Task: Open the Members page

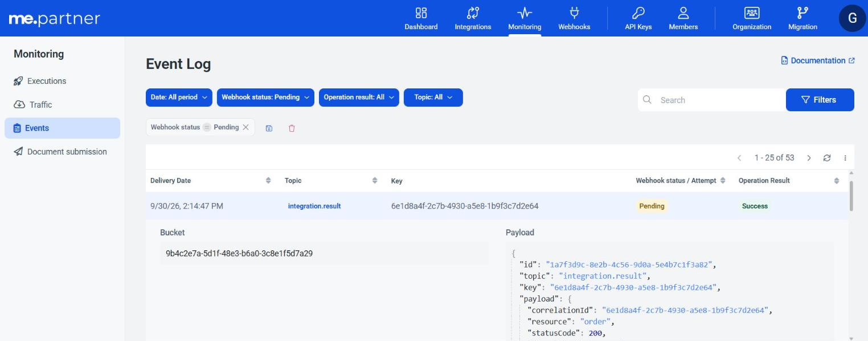Action: [683, 18]
